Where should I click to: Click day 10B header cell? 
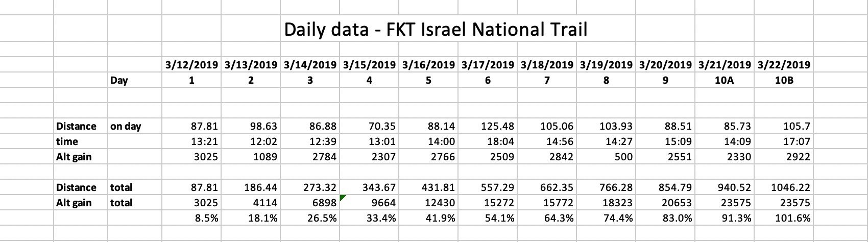pyautogui.click(x=784, y=80)
